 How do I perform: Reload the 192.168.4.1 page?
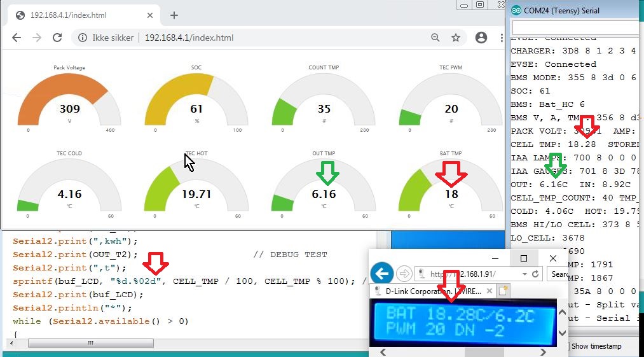tap(57, 38)
